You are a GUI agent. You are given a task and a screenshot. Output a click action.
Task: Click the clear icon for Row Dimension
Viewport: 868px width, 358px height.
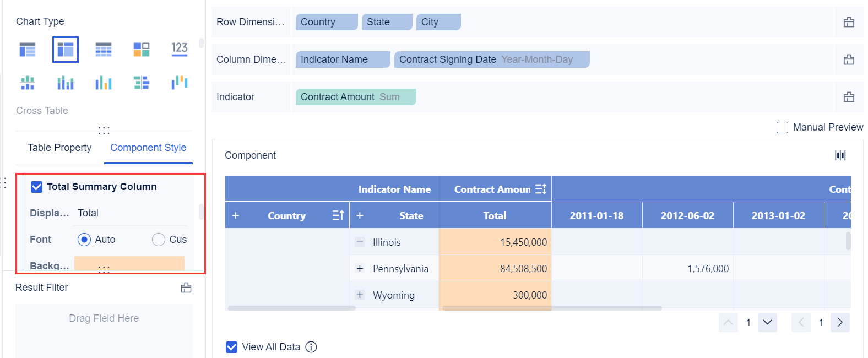tap(849, 22)
